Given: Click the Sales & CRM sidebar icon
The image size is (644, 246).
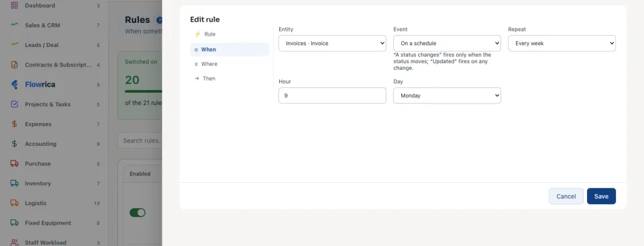Looking at the screenshot, I should tap(14, 25).
